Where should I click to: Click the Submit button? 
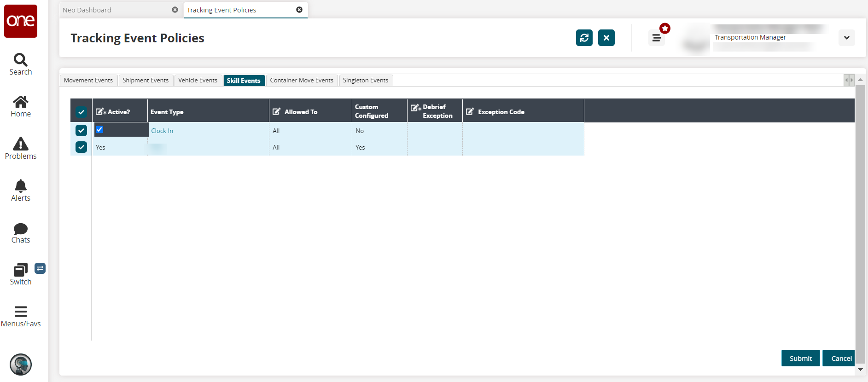click(800, 358)
